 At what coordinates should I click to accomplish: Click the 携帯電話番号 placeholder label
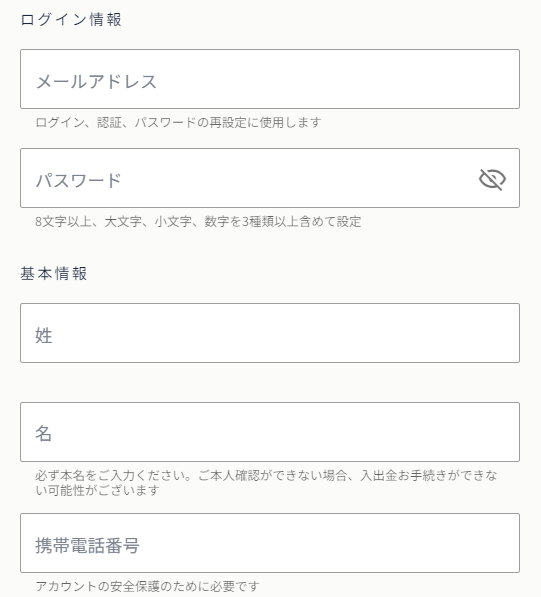[x=87, y=545]
